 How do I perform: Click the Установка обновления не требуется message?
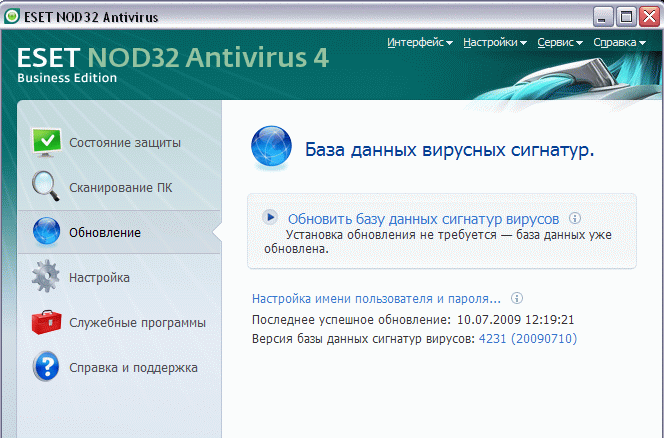pos(437,241)
